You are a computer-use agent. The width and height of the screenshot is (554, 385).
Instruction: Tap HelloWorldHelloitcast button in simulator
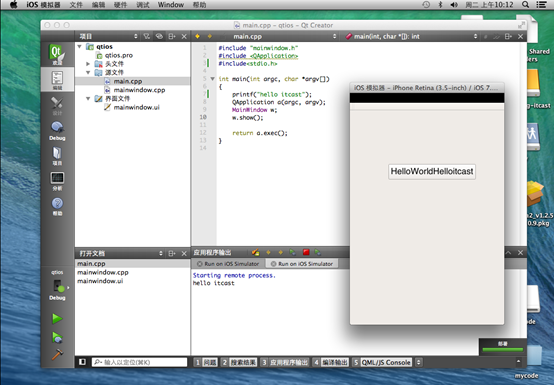(x=432, y=172)
